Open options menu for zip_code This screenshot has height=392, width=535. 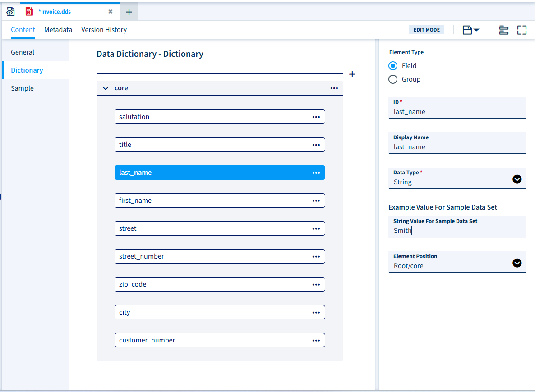316,285
